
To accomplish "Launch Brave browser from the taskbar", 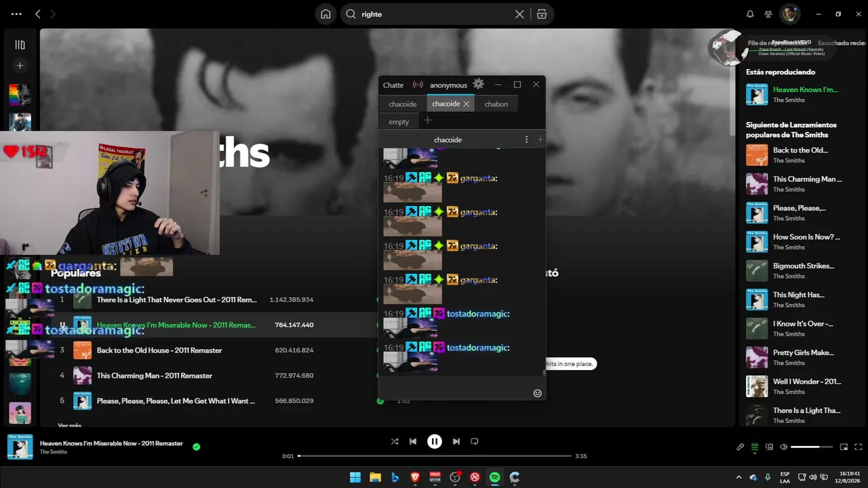I will click(415, 477).
